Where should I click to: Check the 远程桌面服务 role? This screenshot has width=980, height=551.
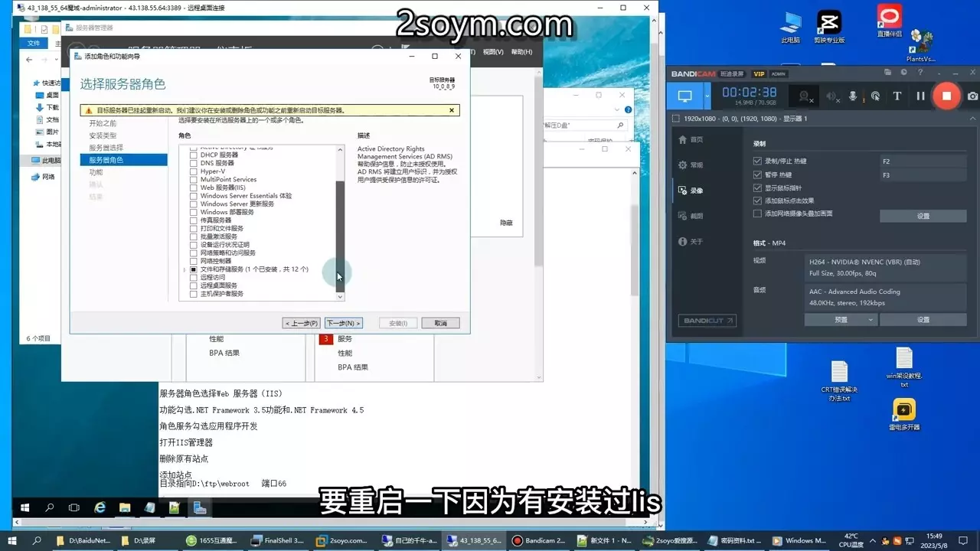click(x=194, y=285)
